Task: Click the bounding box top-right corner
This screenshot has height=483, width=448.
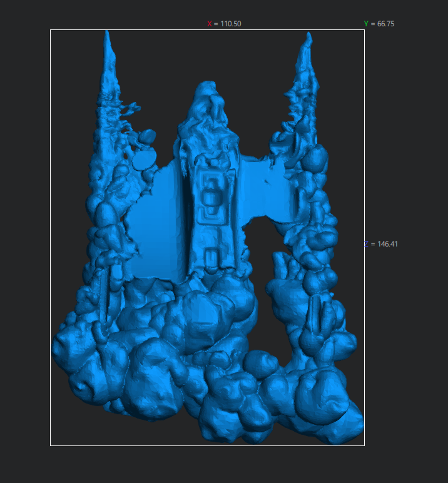Action: 364,30
